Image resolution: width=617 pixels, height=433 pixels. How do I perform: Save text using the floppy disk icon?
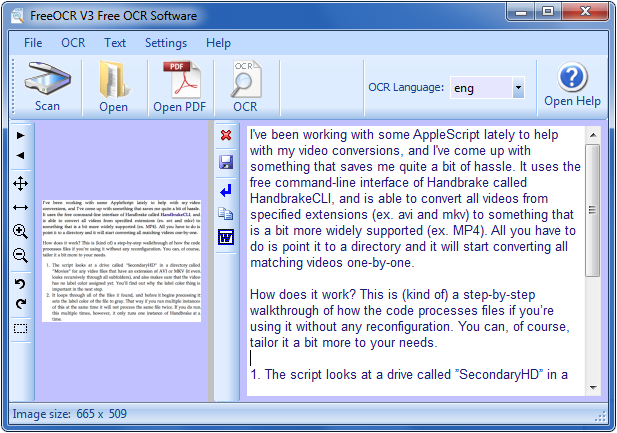point(226,162)
